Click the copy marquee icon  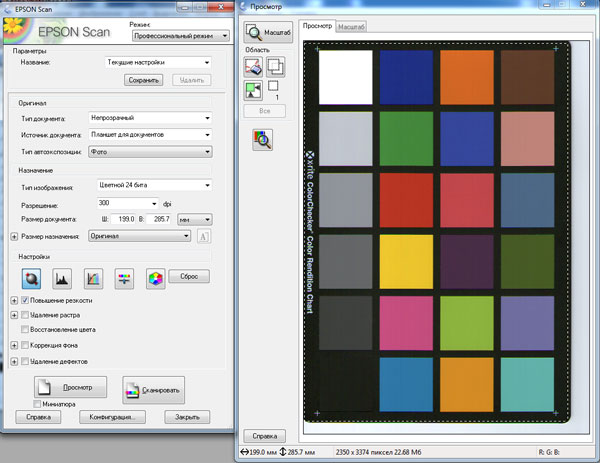(x=275, y=67)
